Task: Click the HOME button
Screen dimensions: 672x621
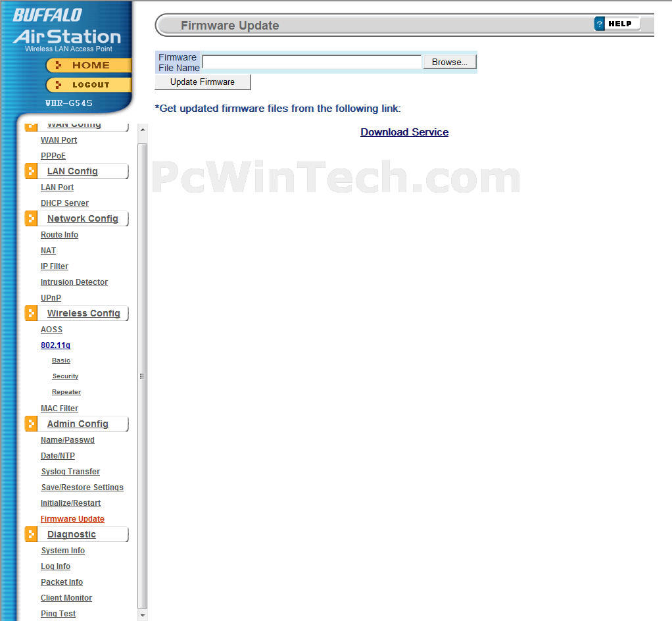Action: pos(89,65)
